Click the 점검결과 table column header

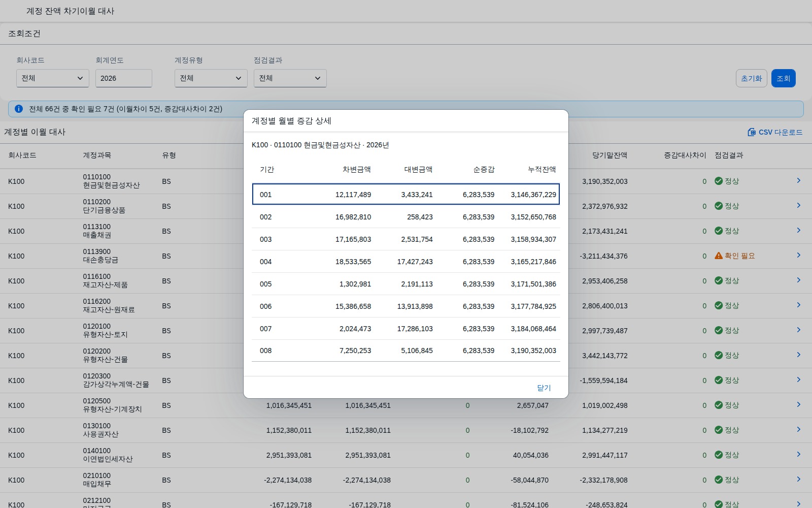(x=729, y=155)
